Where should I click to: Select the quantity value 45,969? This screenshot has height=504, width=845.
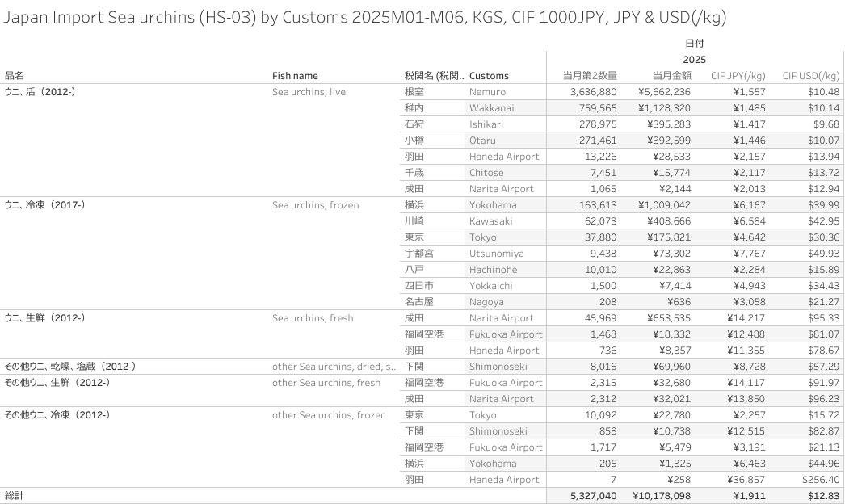(600, 318)
